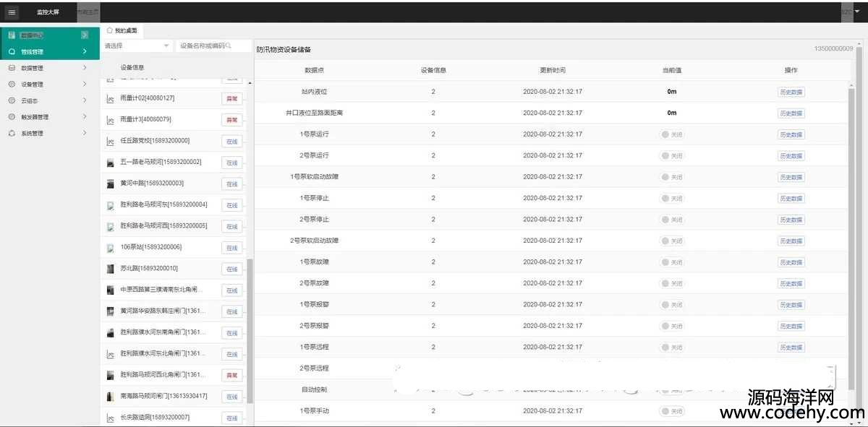Image resolution: width=868 pixels, height=427 pixels.
Task: Expand the 云组态 sidebar menu chevron
Action: coord(85,101)
